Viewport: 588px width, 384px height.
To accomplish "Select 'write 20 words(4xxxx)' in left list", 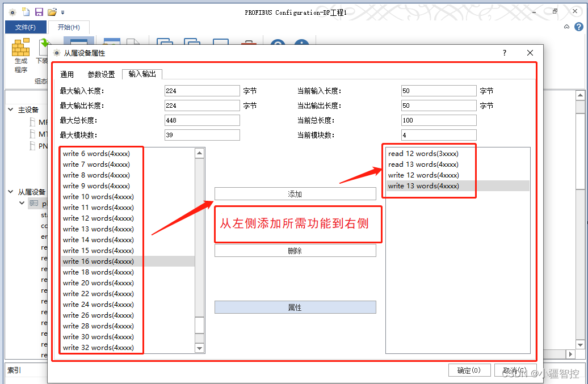I will (x=128, y=283).
